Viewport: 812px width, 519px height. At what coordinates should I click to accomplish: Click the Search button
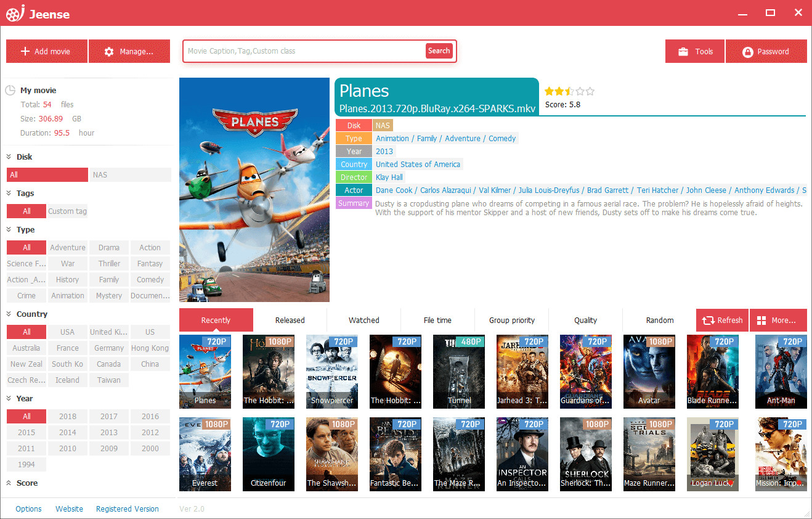(439, 51)
